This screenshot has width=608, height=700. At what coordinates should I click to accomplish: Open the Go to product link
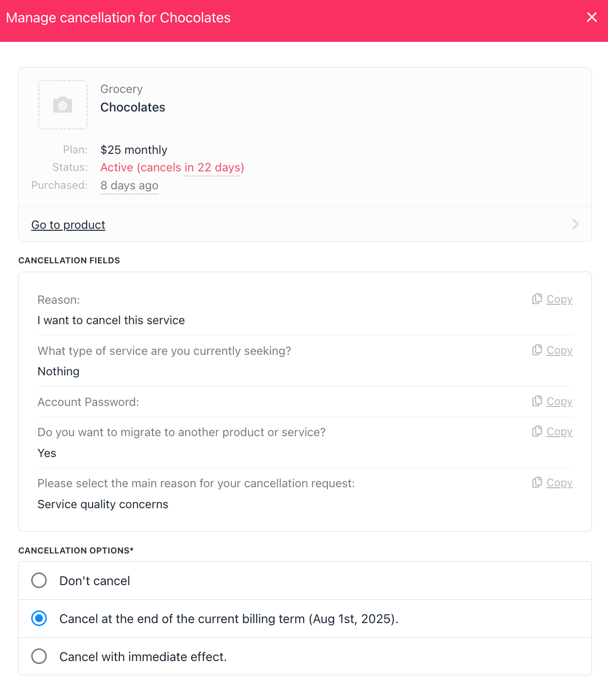(x=68, y=224)
